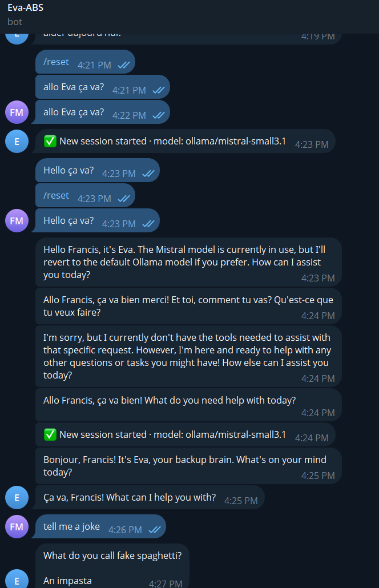Click the 'I'm sorry, but I currently' message
This screenshot has height=588, width=379.
(x=189, y=356)
